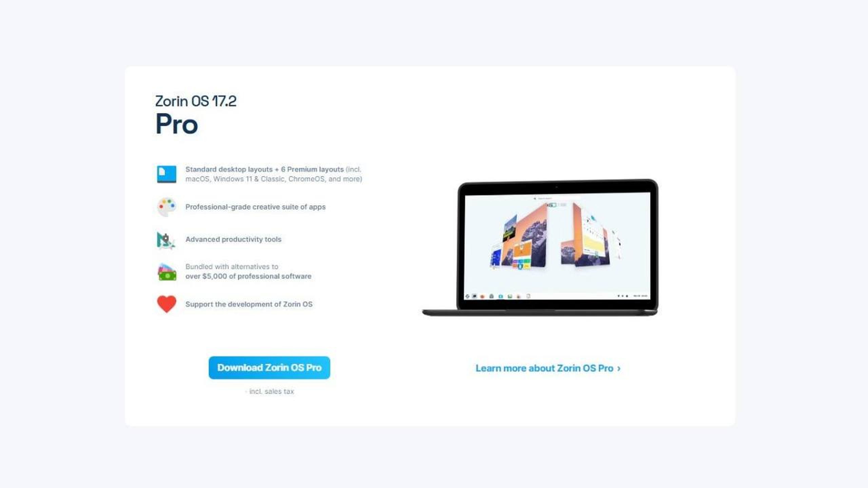Open Learn more about Zorin OS Pro link
Image resolution: width=868 pixels, height=488 pixels.
coord(547,368)
